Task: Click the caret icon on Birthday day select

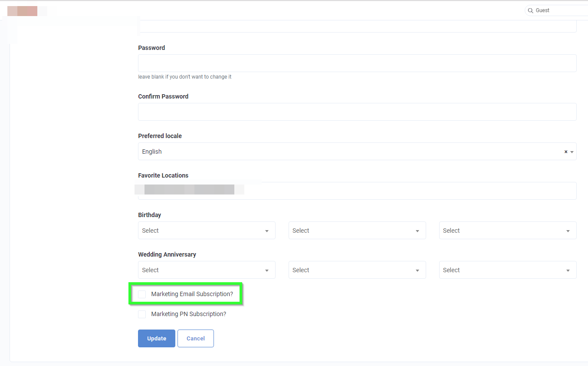Action: pyautogui.click(x=267, y=230)
